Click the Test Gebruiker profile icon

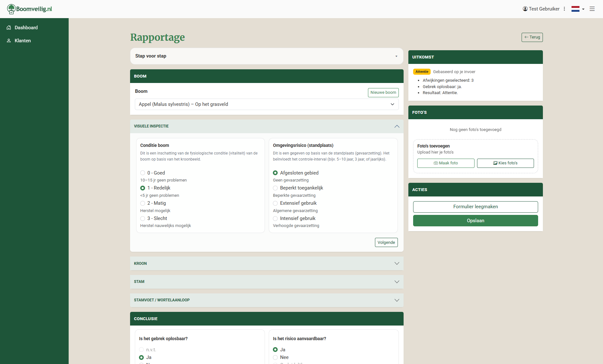click(525, 9)
